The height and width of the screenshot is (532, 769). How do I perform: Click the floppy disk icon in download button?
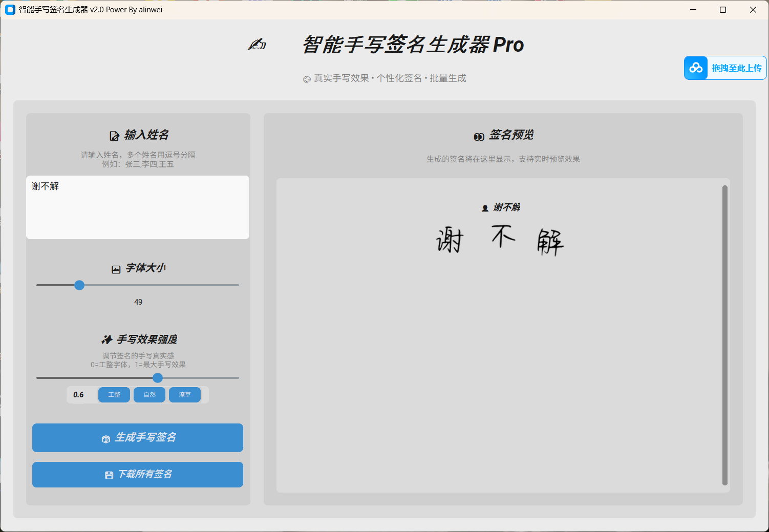(x=109, y=475)
